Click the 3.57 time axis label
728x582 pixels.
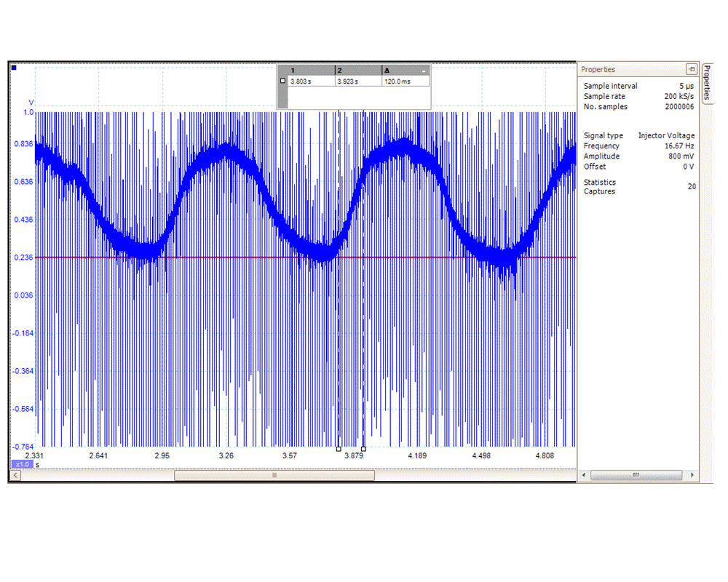[290, 455]
